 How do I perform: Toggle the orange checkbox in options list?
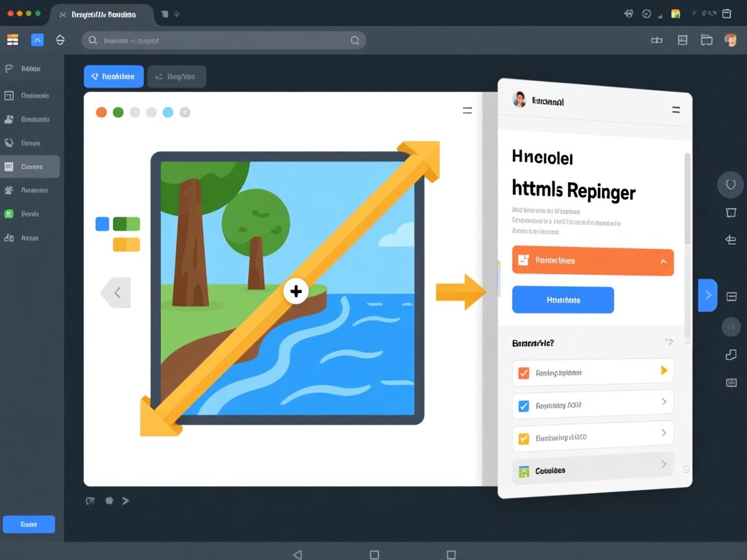coord(524,373)
